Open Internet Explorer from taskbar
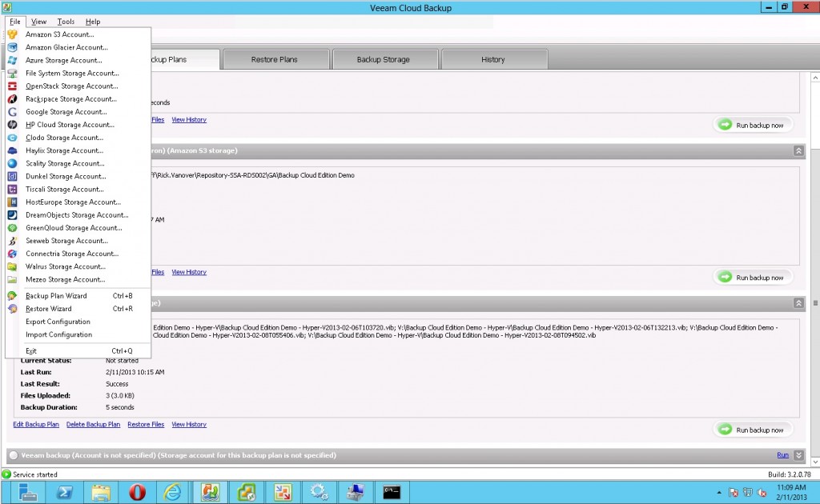820x504 pixels. point(173,492)
